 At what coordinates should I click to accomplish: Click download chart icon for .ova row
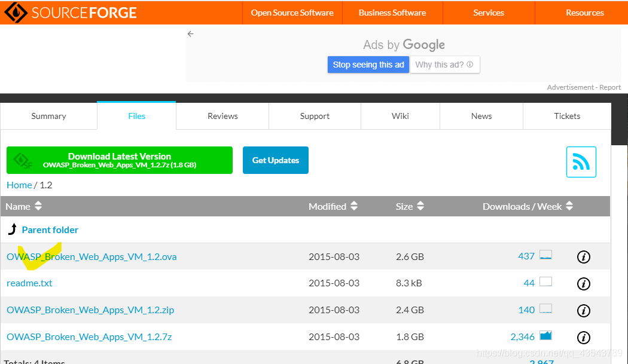545,255
